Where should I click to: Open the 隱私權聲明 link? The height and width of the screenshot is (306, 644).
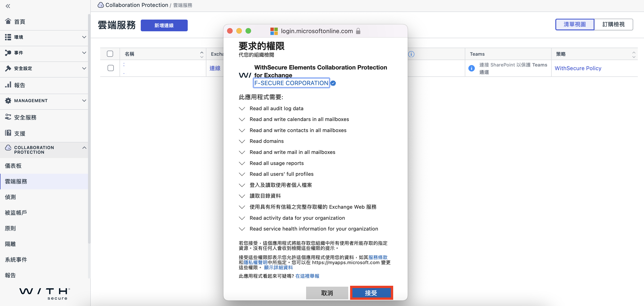click(255, 262)
